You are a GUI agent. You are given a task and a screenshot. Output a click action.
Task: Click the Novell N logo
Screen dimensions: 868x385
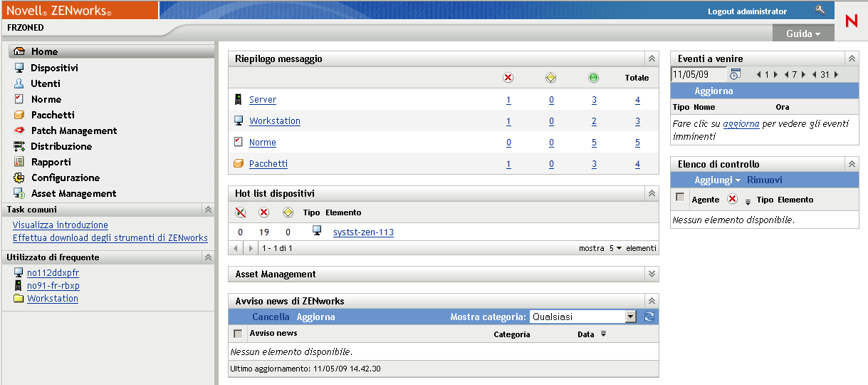(851, 21)
